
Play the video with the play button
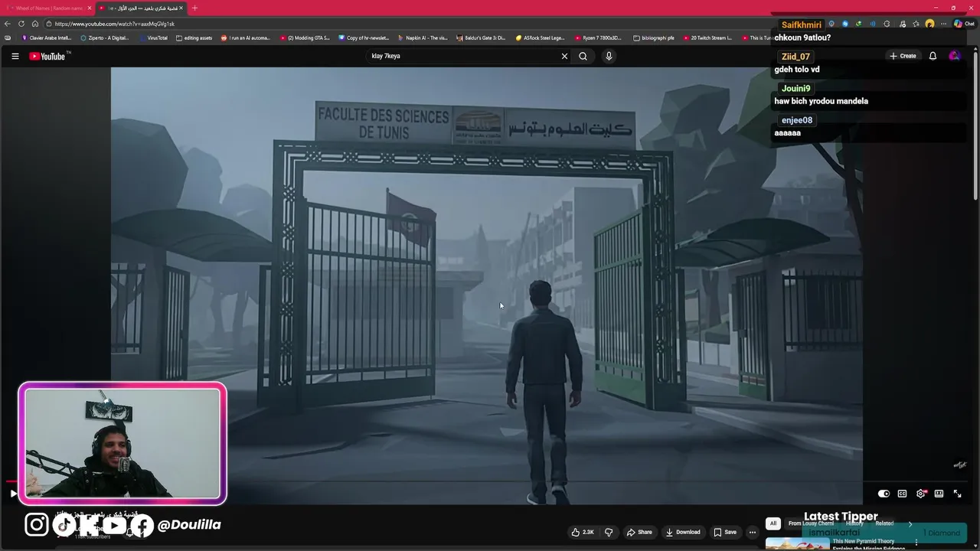point(13,494)
